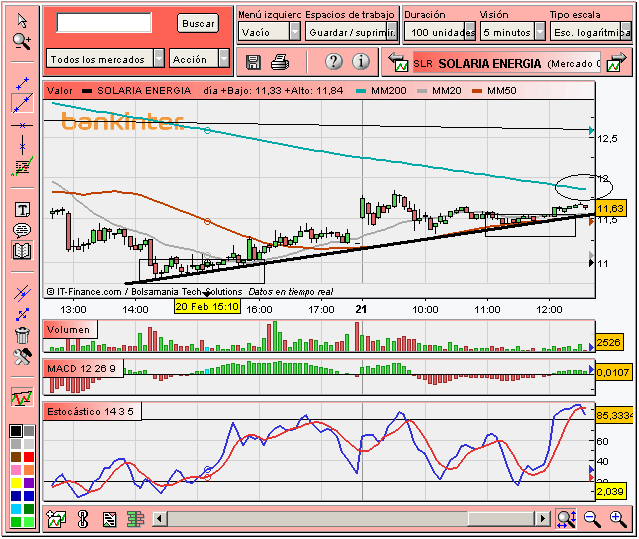Click the open book icon
639x539 pixels.
pos(22,251)
